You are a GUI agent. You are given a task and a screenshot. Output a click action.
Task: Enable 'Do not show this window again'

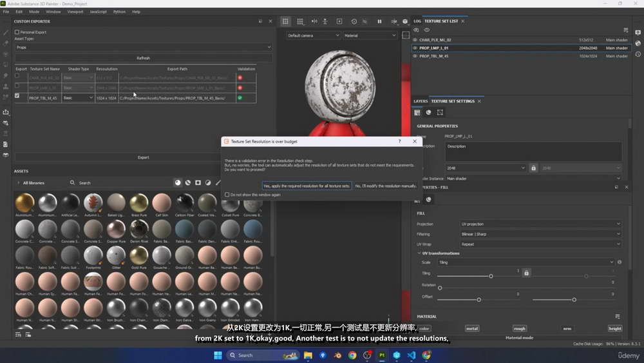[x=227, y=195]
